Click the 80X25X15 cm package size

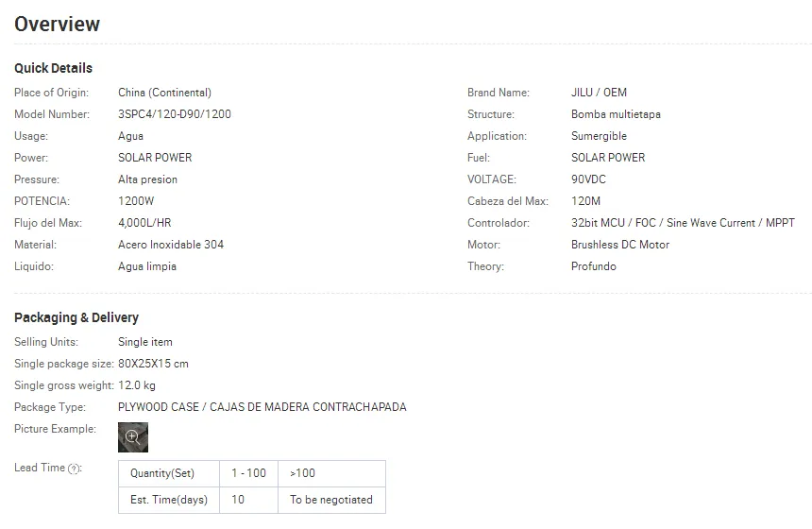pyautogui.click(x=153, y=364)
